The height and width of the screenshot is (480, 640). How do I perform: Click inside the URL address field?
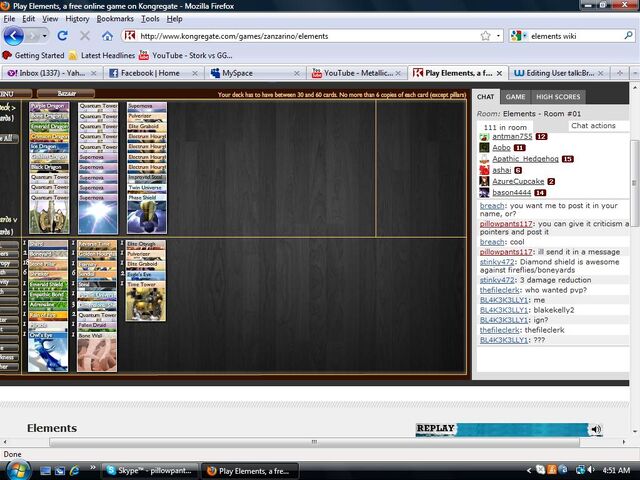(300, 36)
